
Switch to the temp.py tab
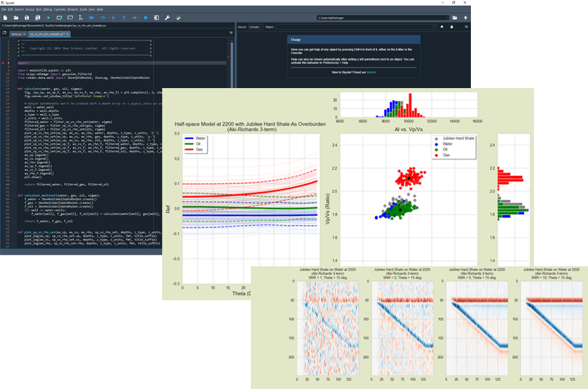16,33
